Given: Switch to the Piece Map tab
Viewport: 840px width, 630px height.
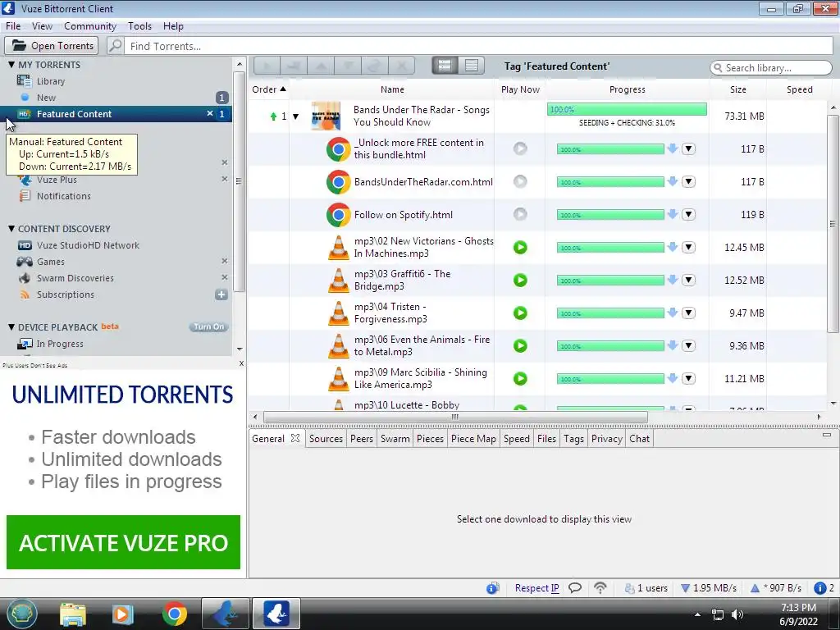Looking at the screenshot, I should (473, 439).
